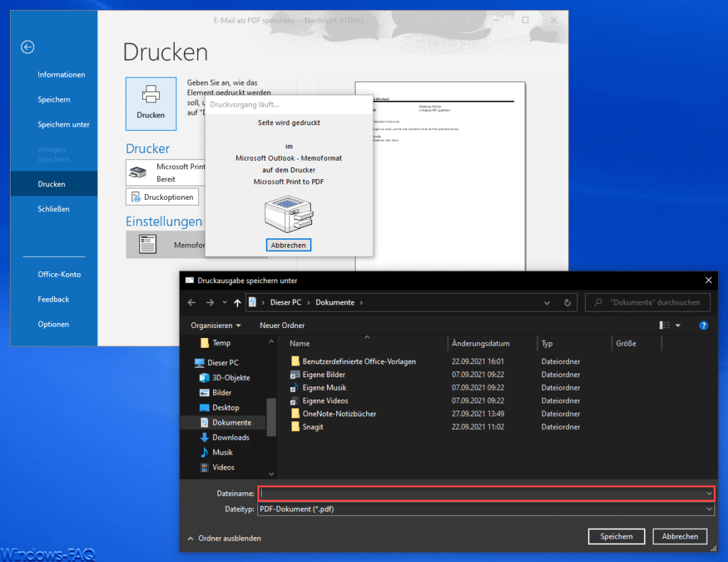The height and width of the screenshot is (562, 728).
Task: Navigate forward in save dialog
Action: [x=210, y=302]
